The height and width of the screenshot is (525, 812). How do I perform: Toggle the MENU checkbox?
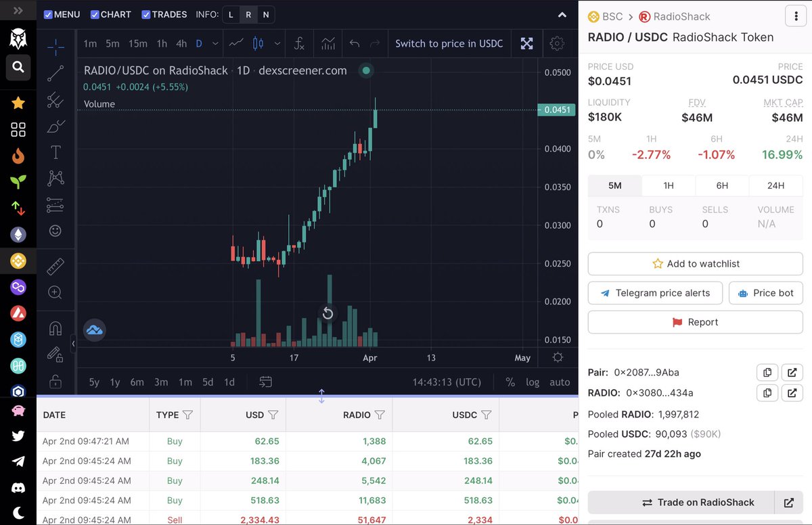(x=48, y=14)
